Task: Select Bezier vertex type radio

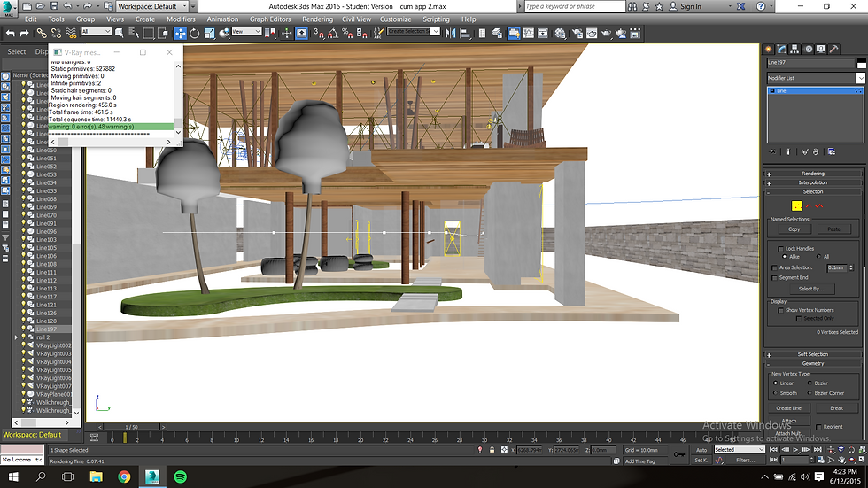Action: tap(810, 383)
